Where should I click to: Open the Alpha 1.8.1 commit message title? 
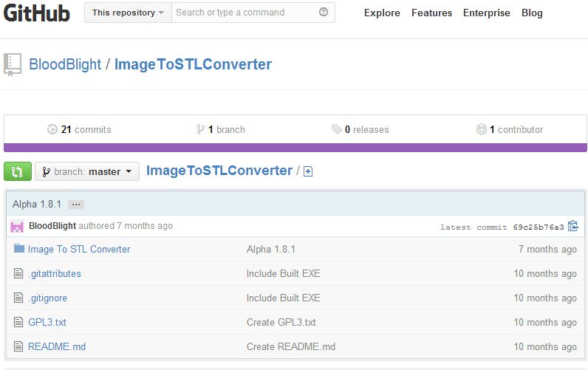coord(37,205)
